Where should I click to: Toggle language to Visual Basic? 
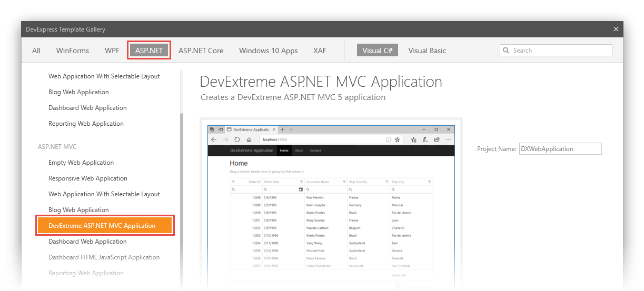click(x=427, y=51)
